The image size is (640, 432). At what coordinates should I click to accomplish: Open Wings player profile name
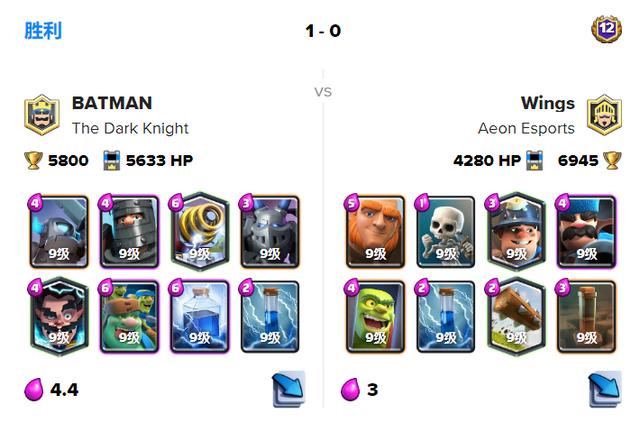tap(547, 103)
